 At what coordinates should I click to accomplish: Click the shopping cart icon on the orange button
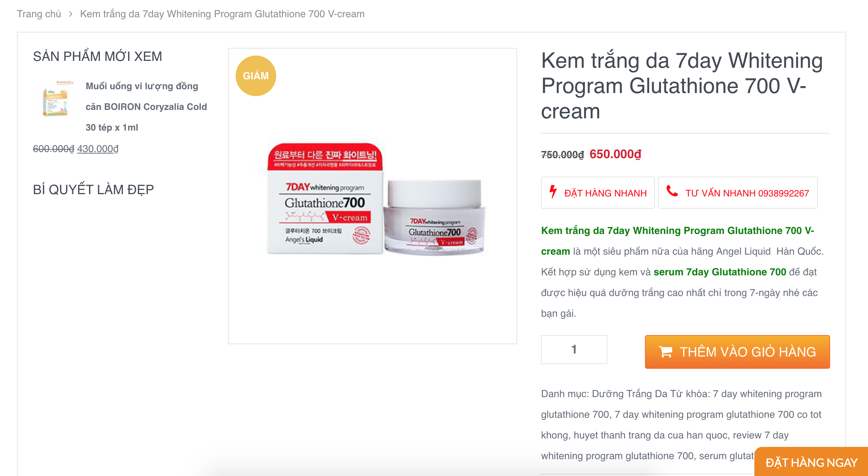[x=665, y=352]
